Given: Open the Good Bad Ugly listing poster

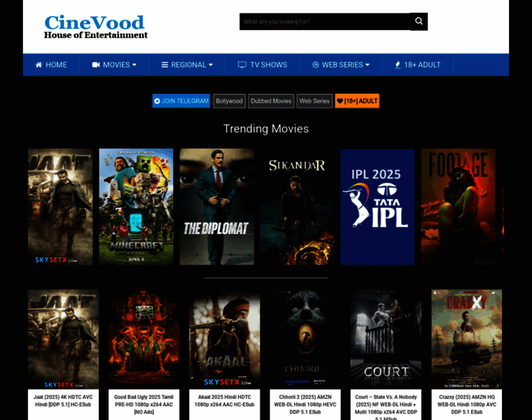Looking at the screenshot, I should [x=144, y=339].
